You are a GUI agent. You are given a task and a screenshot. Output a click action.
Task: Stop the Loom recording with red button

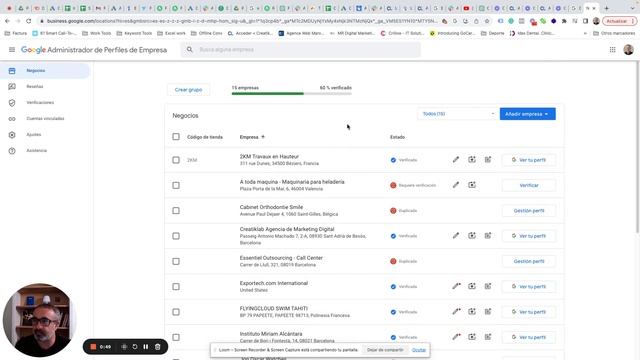[93, 347]
